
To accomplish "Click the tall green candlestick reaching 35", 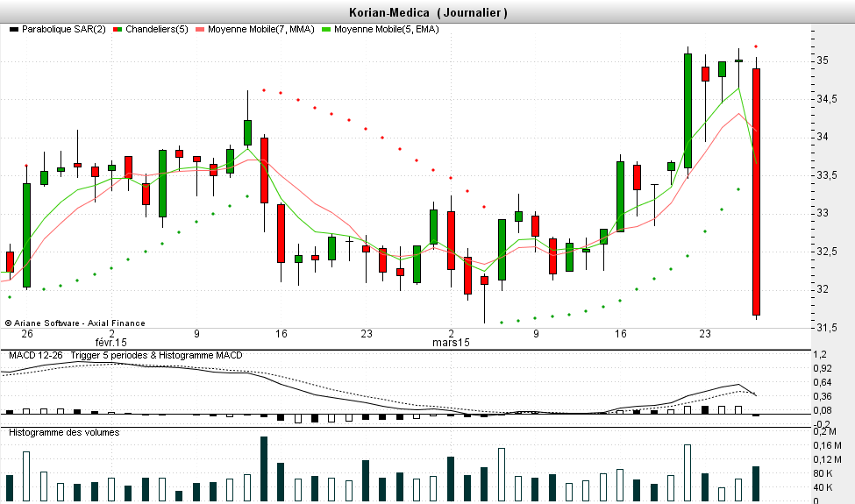I will coord(688,110).
